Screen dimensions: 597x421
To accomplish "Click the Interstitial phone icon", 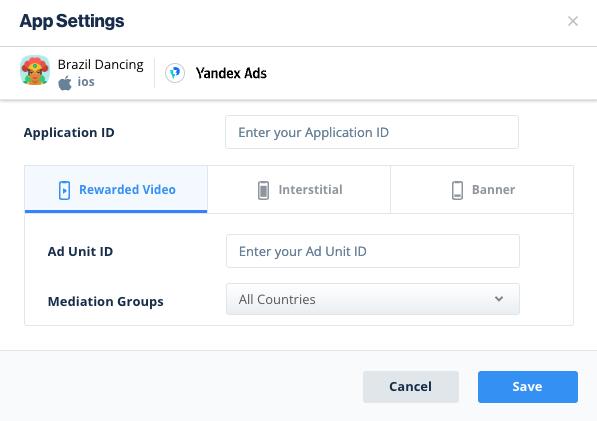I will [x=263, y=190].
